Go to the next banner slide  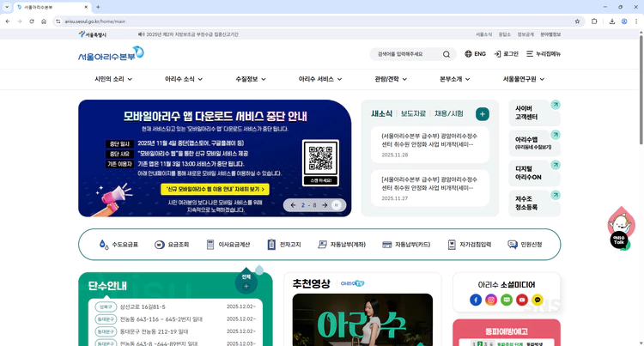[325, 205]
